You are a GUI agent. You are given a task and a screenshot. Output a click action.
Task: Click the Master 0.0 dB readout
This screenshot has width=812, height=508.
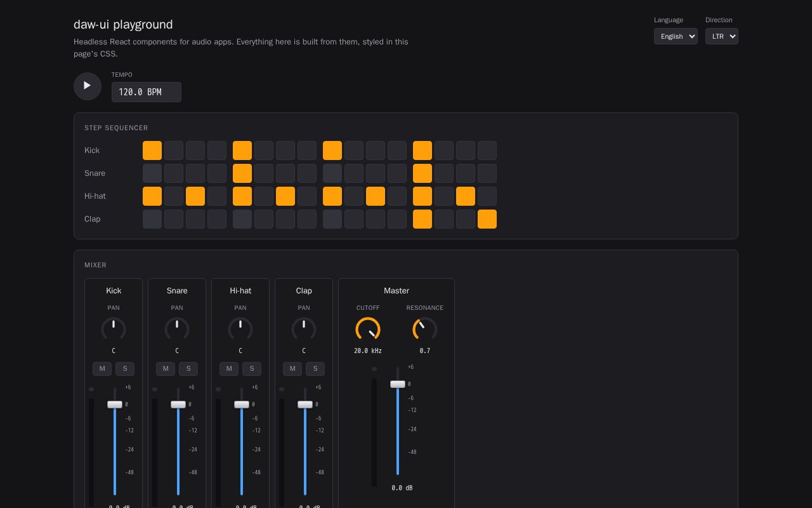pyautogui.click(x=402, y=488)
